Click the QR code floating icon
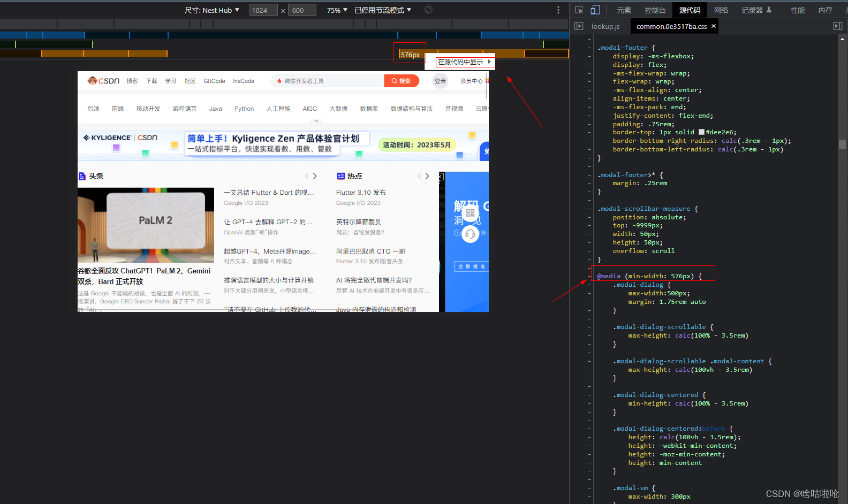 [470, 213]
